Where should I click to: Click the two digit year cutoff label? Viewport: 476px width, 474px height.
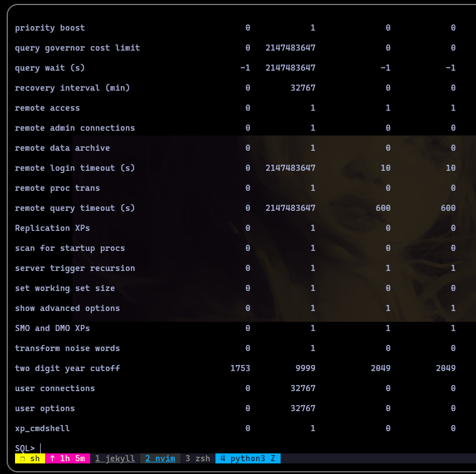point(67,368)
